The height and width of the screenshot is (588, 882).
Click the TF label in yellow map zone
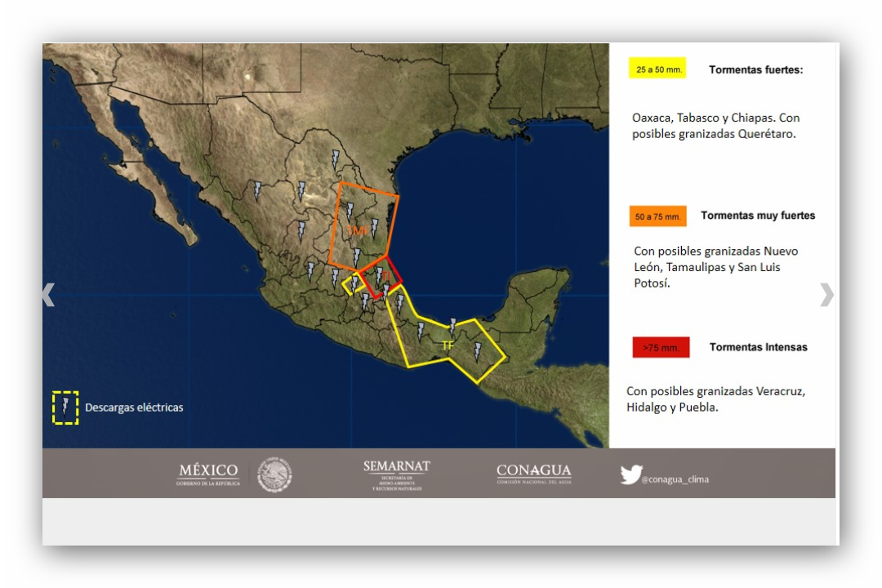[x=448, y=345]
